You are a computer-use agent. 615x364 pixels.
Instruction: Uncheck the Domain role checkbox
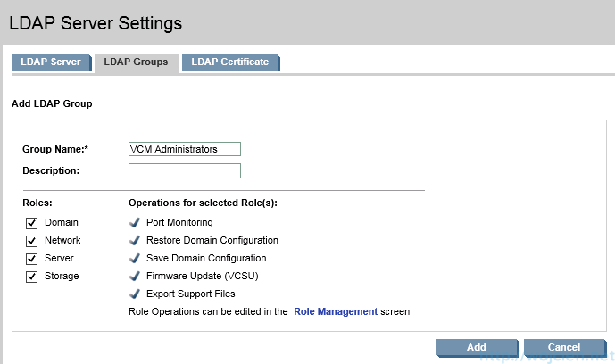click(x=31, y=223)
